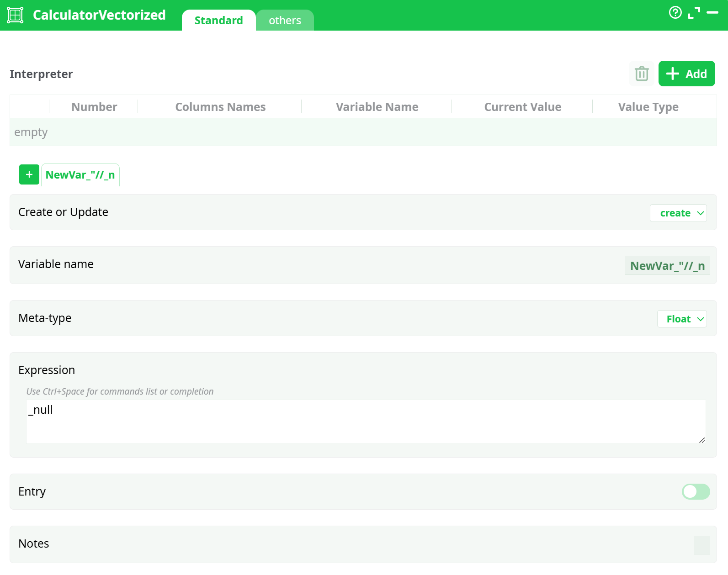
Task: Click the Notes expand box
Action: (x=701, y=544)
